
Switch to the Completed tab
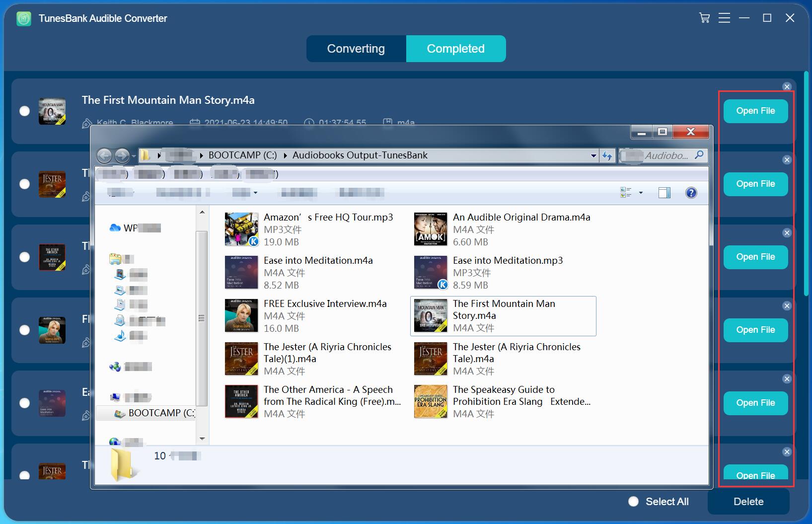point(456,49)
